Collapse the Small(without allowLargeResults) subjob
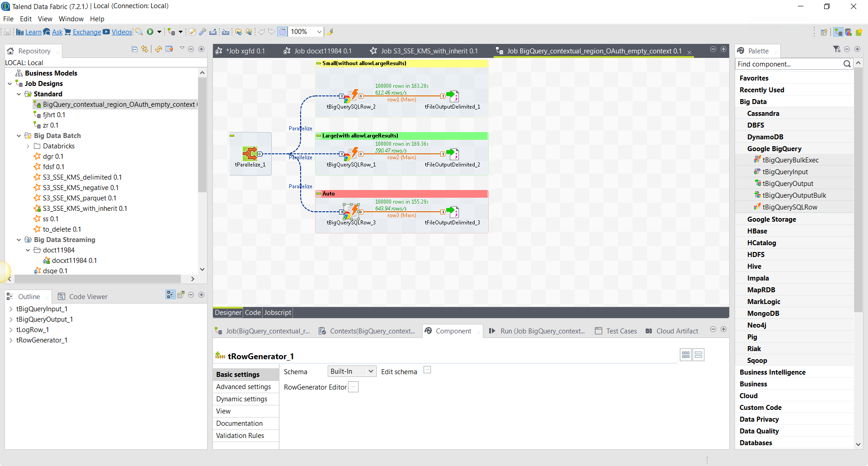 pyautogui.click(x=319, y=63)
